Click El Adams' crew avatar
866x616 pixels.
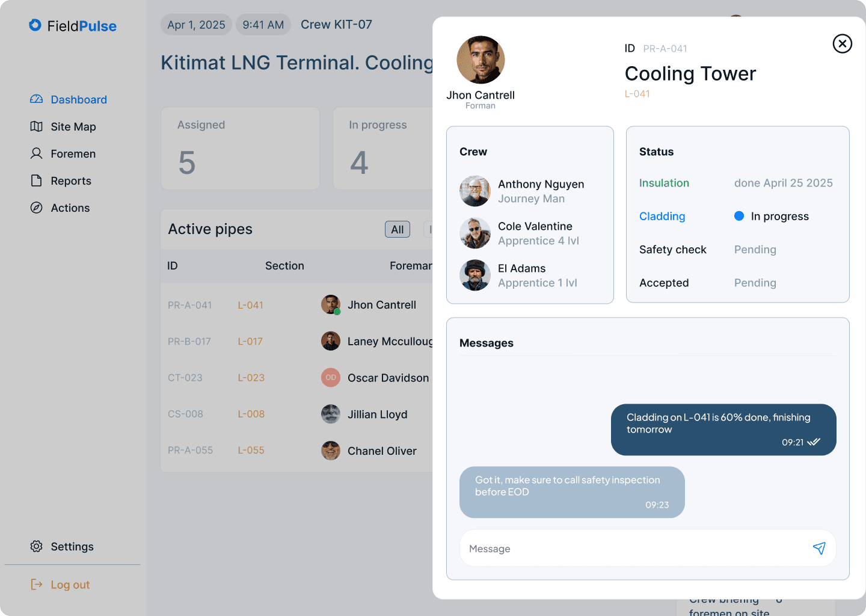pyautogui.click(x=475, y=276)
